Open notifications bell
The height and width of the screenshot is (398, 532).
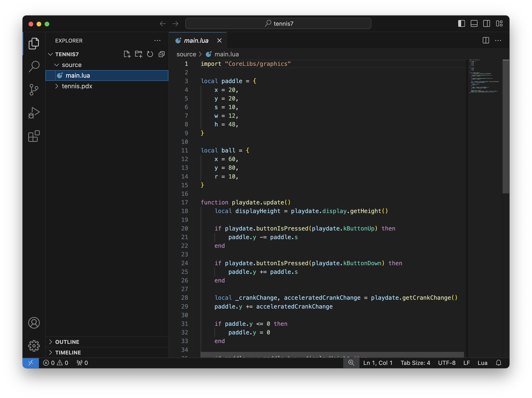coord(498,363)
